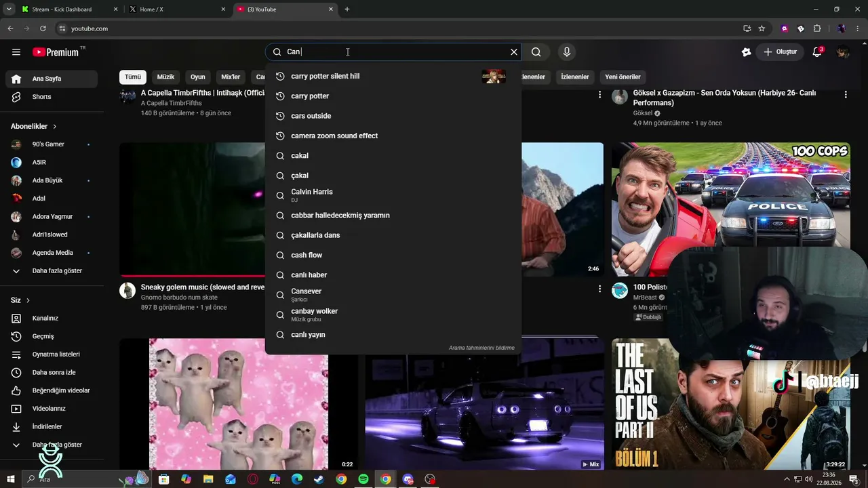Viewport: 868px width, 488px height.
Task: Choose the Calvin Harris DJ suggestion
Action: (393, 196)
